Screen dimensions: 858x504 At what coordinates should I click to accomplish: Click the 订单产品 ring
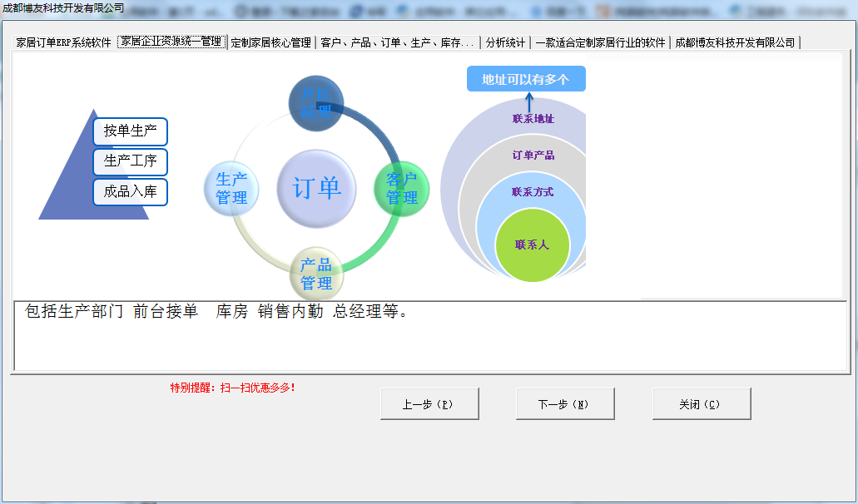(x=533, y=155)
